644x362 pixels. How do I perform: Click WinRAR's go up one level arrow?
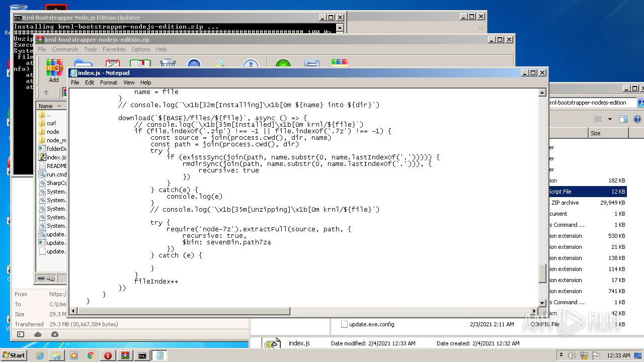(x=46, y=93)
